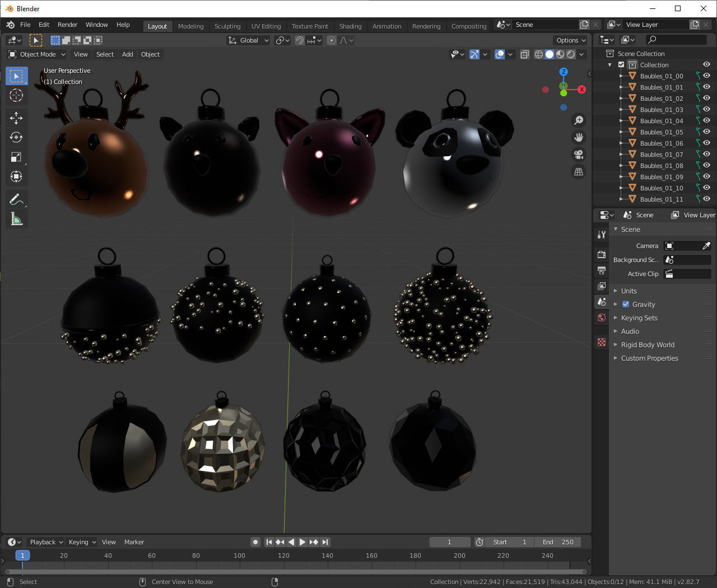Expand the Keying Sets panel
717x588 pixels.
pos(639,318)
